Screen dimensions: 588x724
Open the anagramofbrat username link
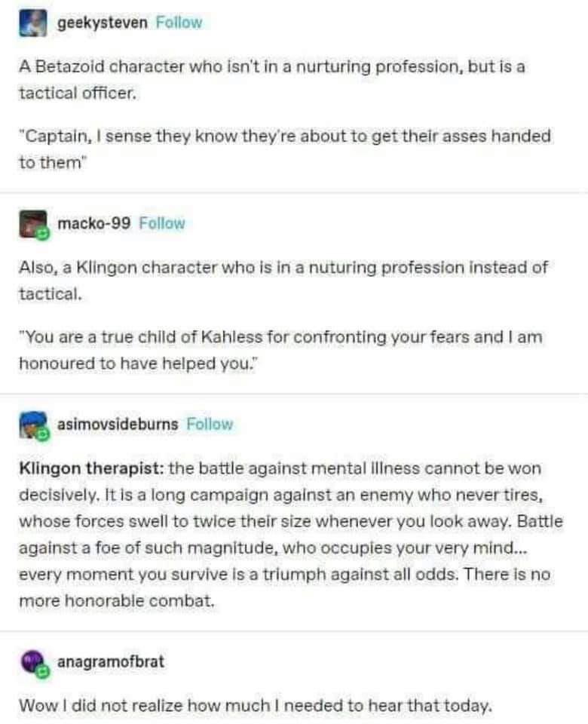pyautogui.click(x=111, y=661)
